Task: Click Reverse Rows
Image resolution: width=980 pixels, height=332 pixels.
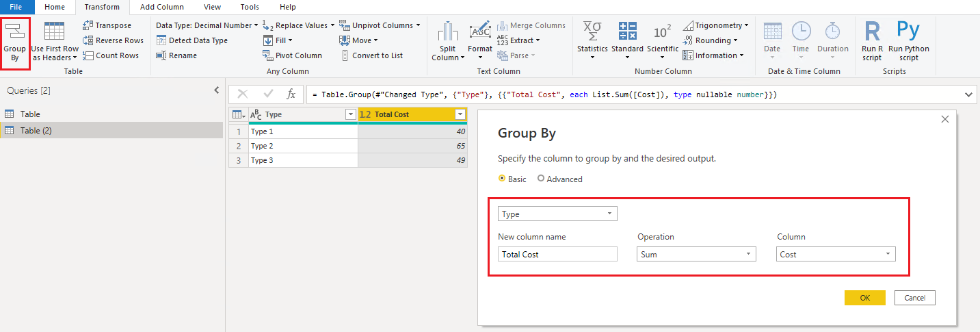Action: [113, 40]
